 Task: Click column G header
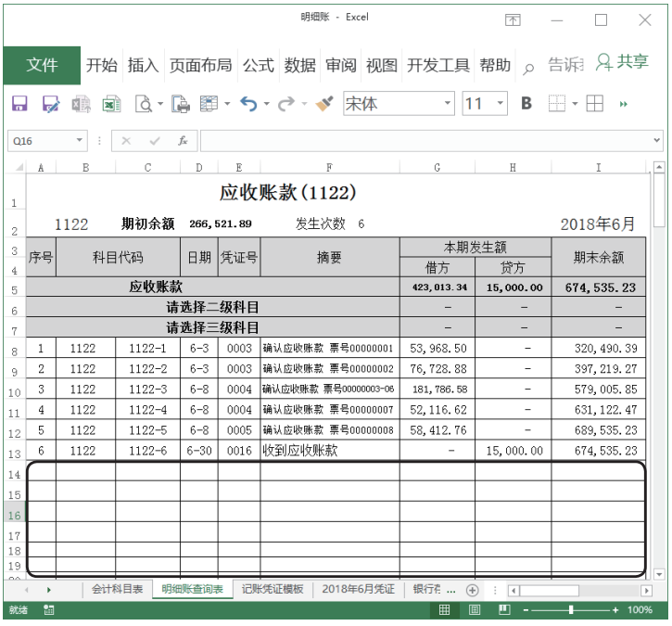tap(437, 167)
